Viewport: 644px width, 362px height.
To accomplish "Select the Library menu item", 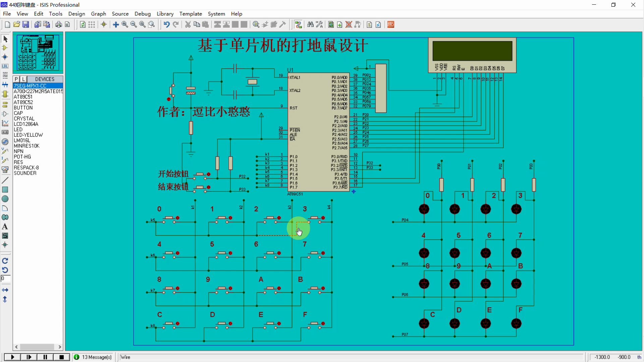I will [165, 14].
